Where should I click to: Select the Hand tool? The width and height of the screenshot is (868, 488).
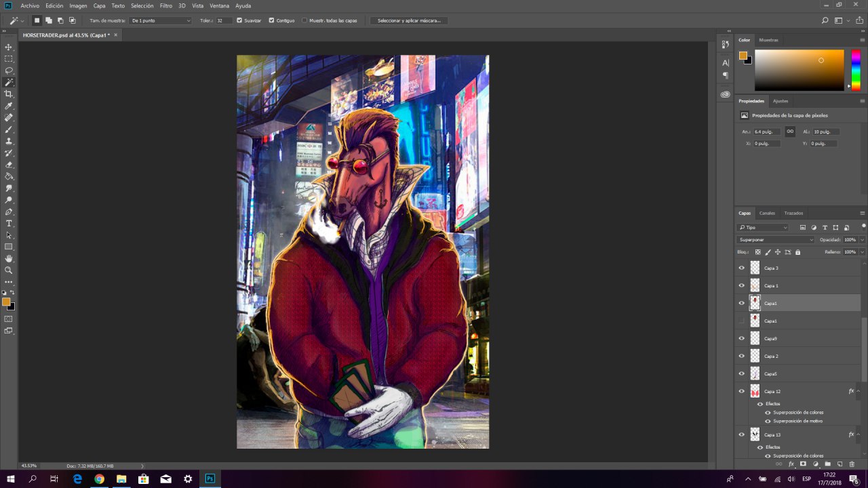click(x=9, y=258)
